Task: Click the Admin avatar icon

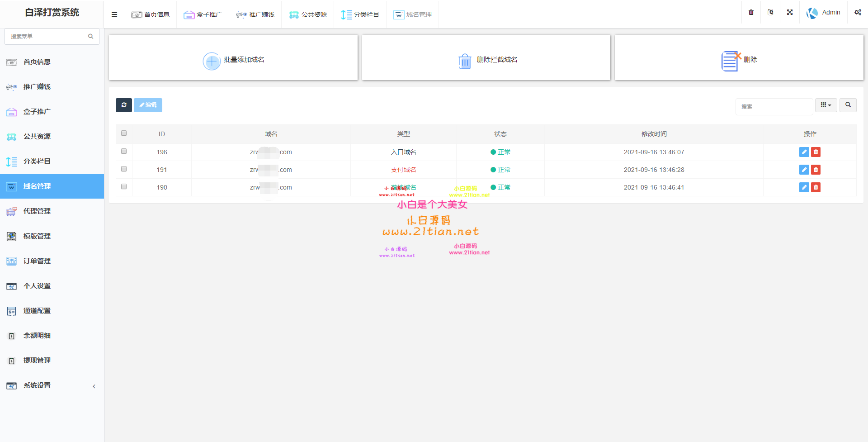Action: tap(812, 13)
